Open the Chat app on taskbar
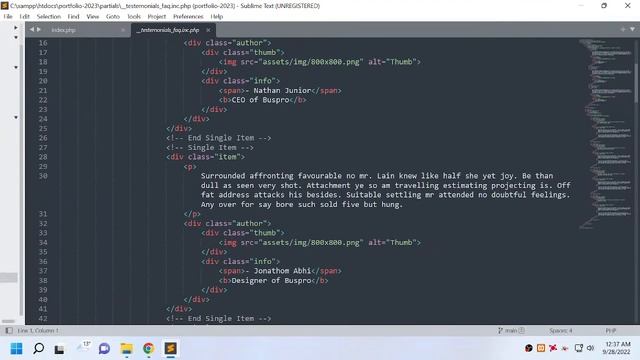 tap(104, 348)
